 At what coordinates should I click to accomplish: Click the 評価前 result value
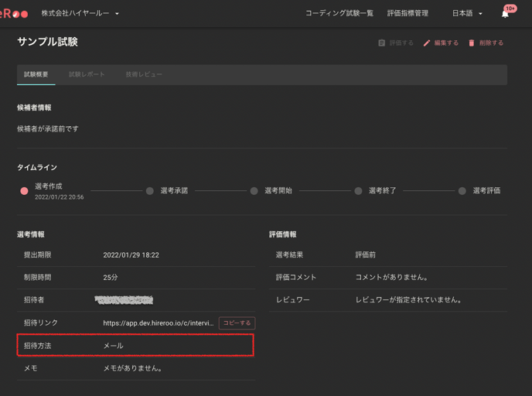tap(366, 254)
